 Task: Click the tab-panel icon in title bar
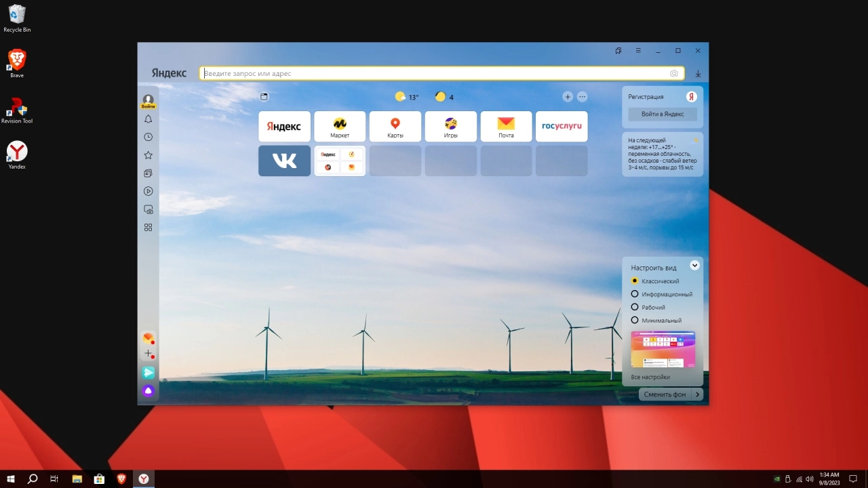[x=618, y=51]
